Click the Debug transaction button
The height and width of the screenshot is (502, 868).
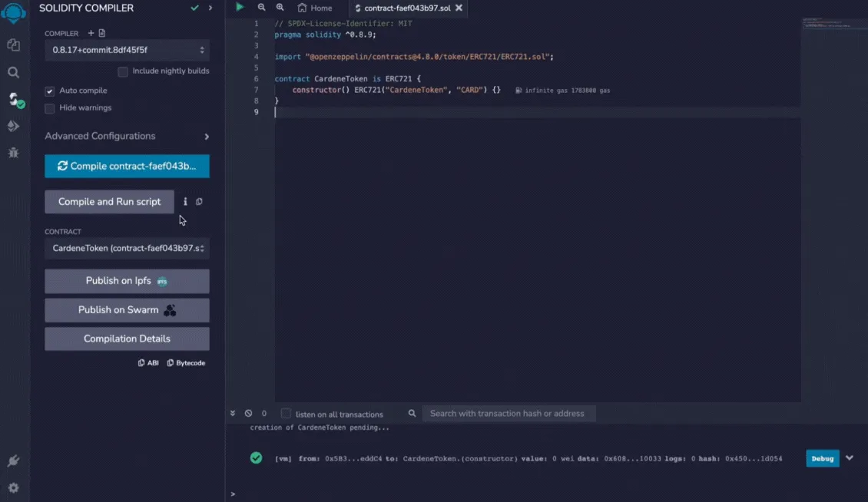822,458
